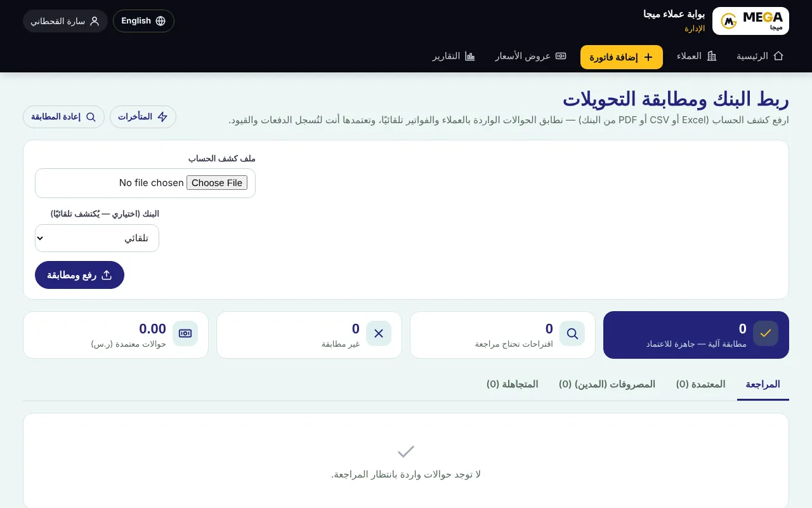Open the التقارير menu item

(454, 56)
